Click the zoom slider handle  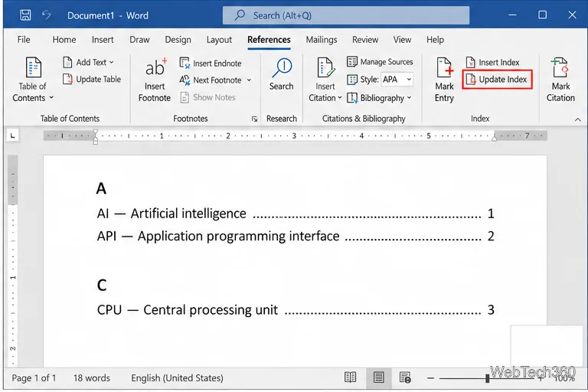[487, 378]
